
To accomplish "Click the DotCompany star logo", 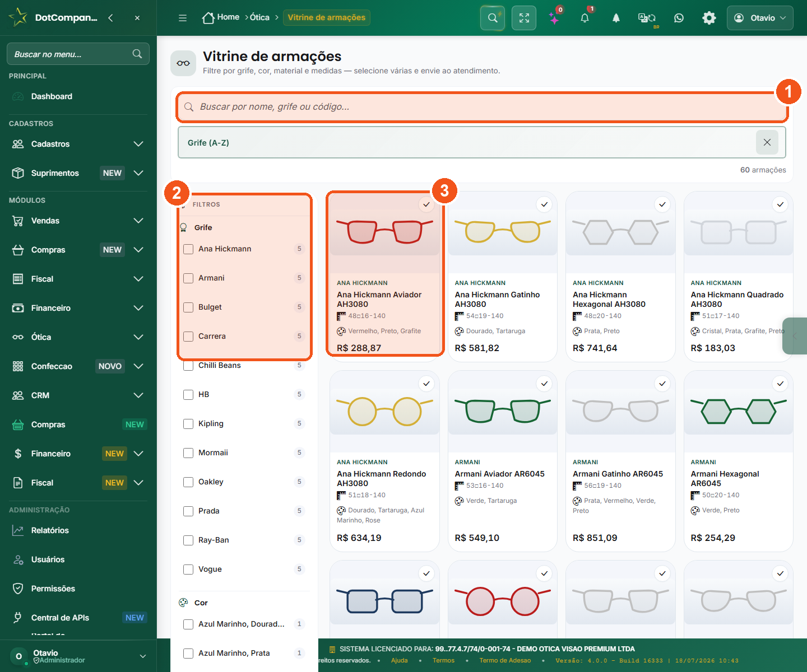I will (18, 17).
